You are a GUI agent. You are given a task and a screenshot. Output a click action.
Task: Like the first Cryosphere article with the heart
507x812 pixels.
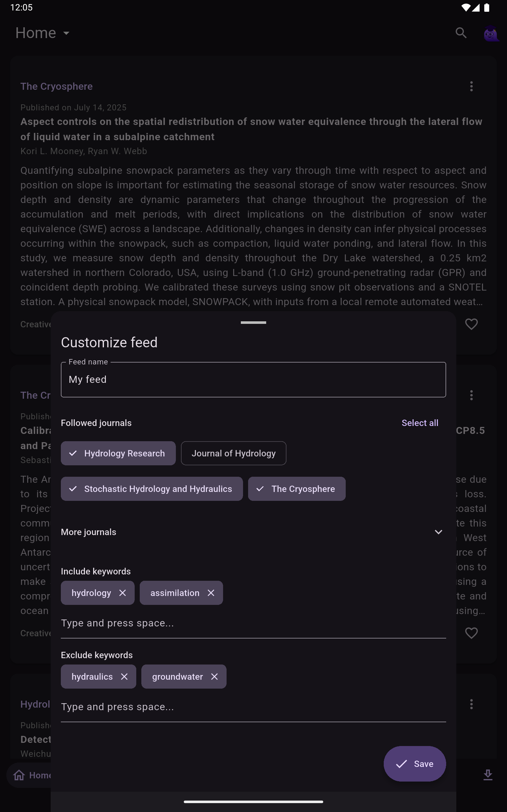[x=471, y=324]
